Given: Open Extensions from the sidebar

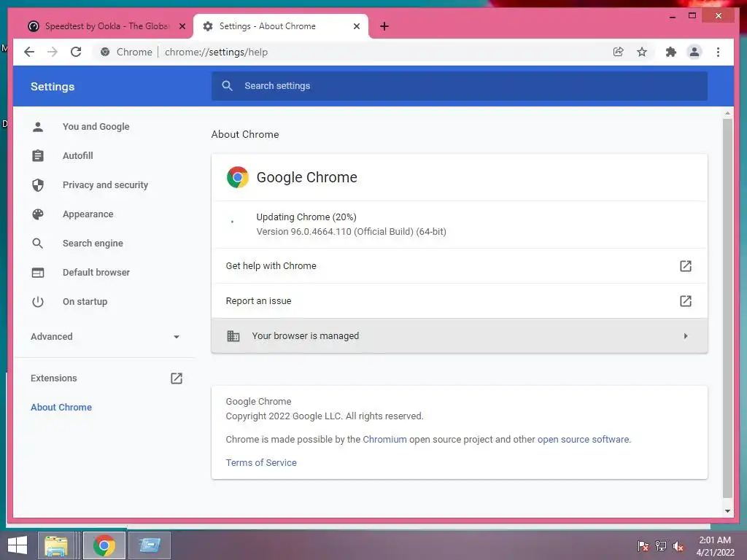Looking at the screenshot, I should 53,378.
